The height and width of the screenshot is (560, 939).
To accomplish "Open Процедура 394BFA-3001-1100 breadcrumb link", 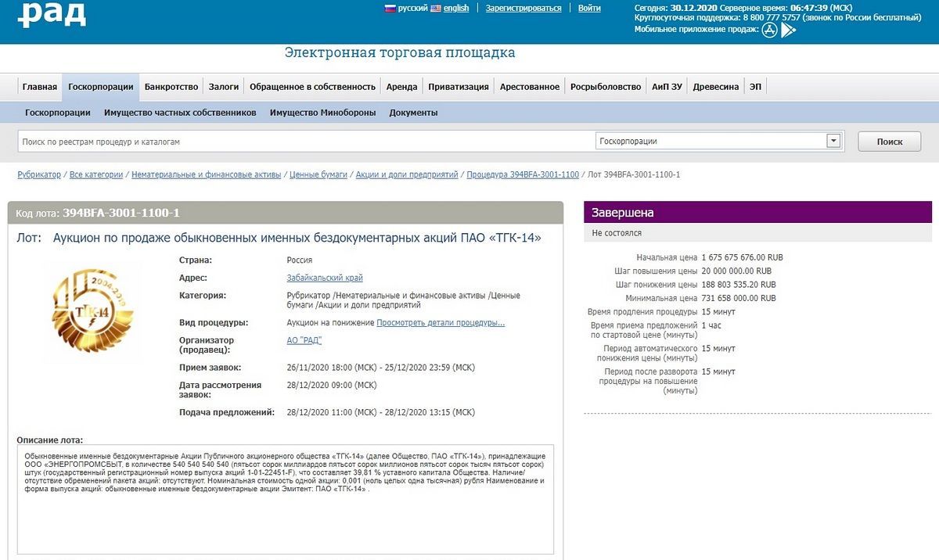I will coord(523,174).
